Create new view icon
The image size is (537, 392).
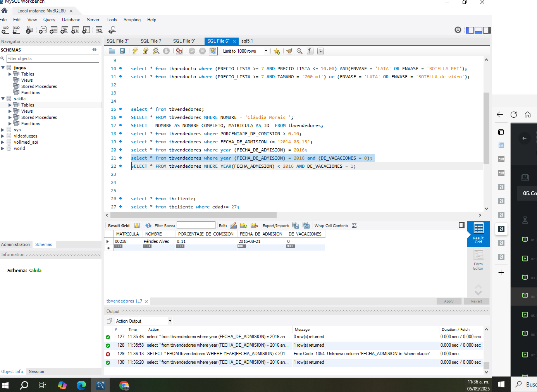(65, 30)
